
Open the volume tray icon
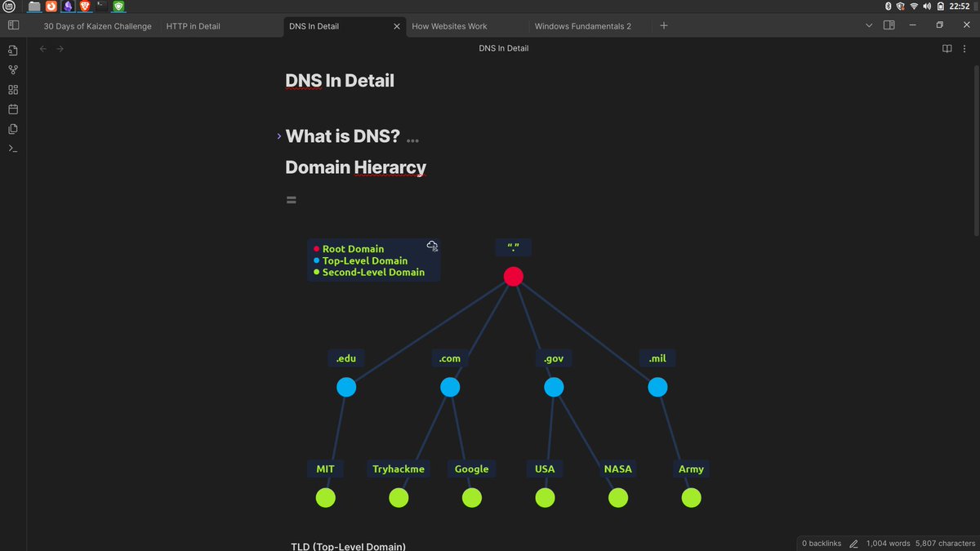[928, 7]
